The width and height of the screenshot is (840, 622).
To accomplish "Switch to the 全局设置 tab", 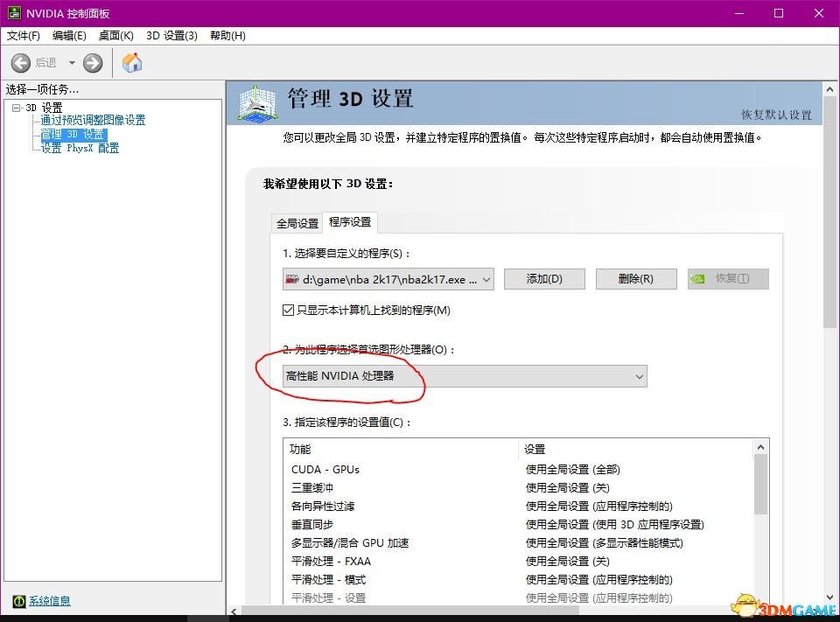I will 297,223.
